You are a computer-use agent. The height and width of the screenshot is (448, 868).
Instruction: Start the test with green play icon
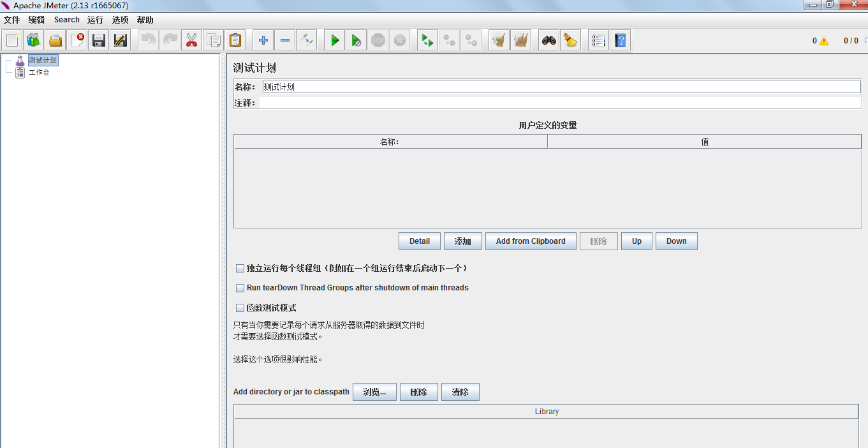click(334, 41)
